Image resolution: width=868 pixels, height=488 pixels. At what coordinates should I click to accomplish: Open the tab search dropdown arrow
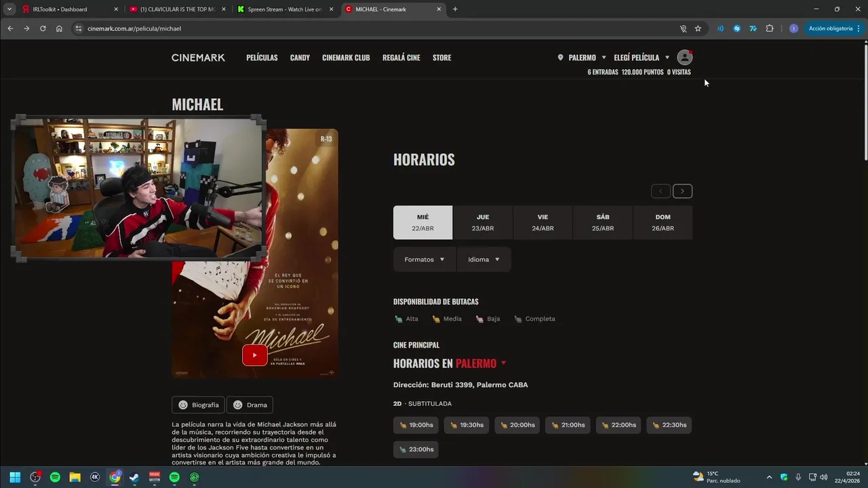click(9, 9)
